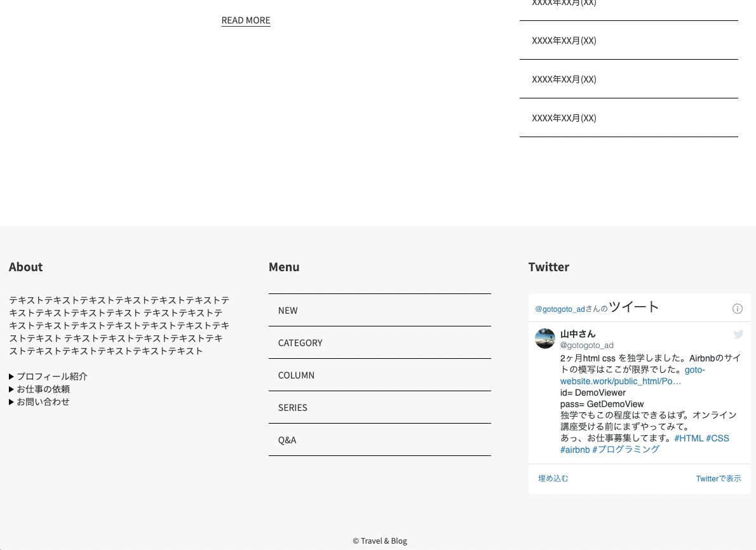Open the お仕事の依頼 link

(x=43, y=389)
